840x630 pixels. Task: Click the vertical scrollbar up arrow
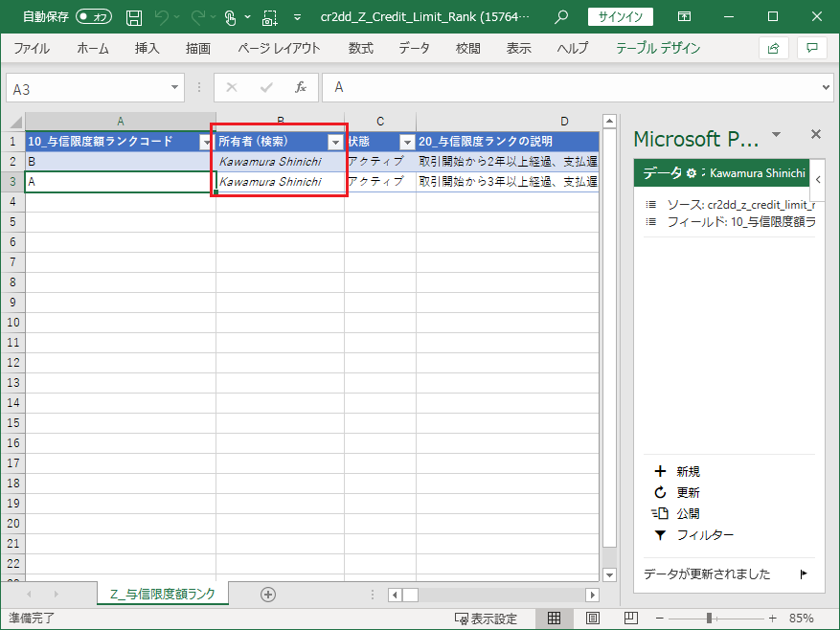(609, 121)
